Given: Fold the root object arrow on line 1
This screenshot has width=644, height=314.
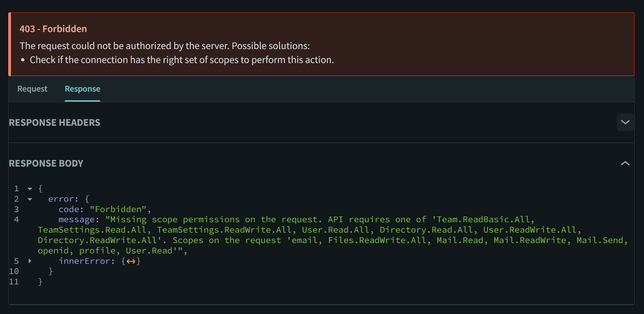Looking at the screenshot, I should point(30,189).
